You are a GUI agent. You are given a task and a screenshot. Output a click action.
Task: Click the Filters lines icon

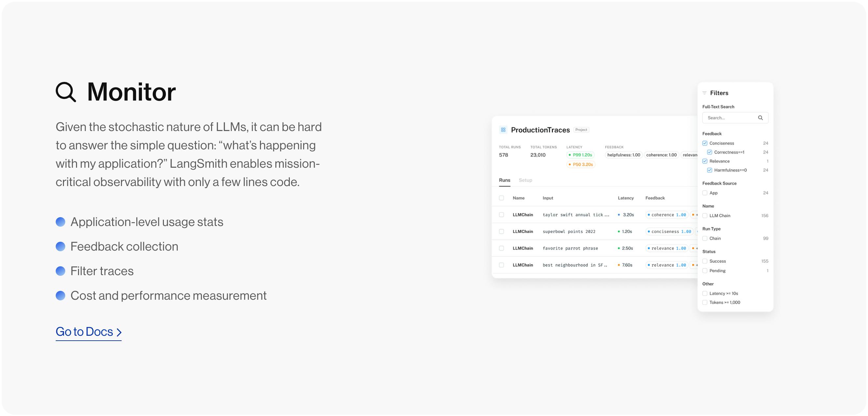click(x=704, y=93)
